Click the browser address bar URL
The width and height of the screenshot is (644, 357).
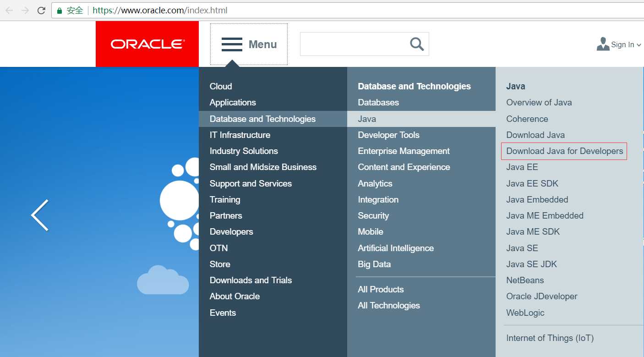pos(160,10)
